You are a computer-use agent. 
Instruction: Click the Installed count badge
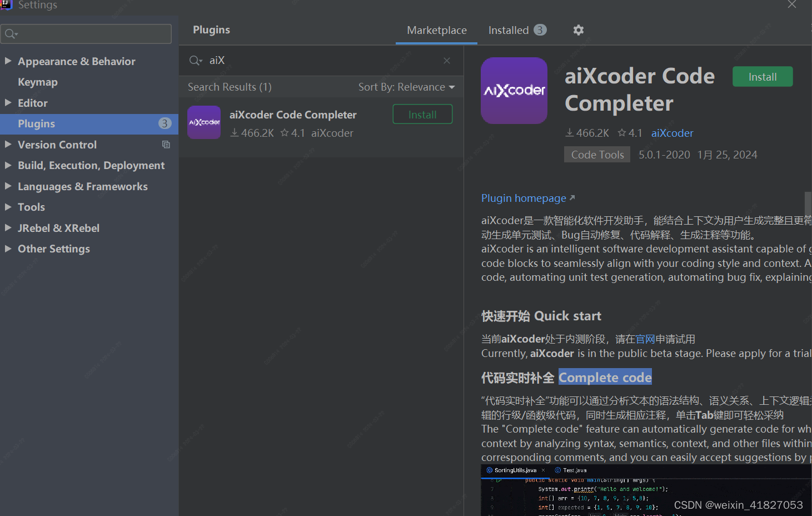540,30
